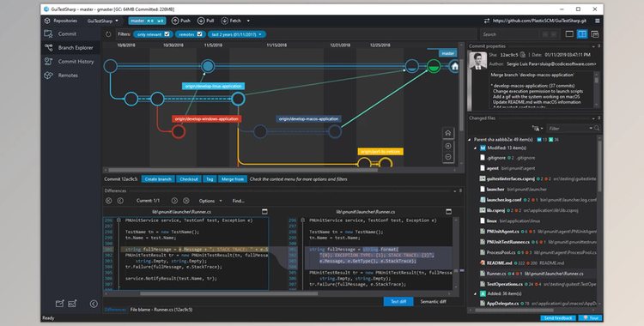Click the first icon at the sidebar bottom

click(x=59, y=304)
